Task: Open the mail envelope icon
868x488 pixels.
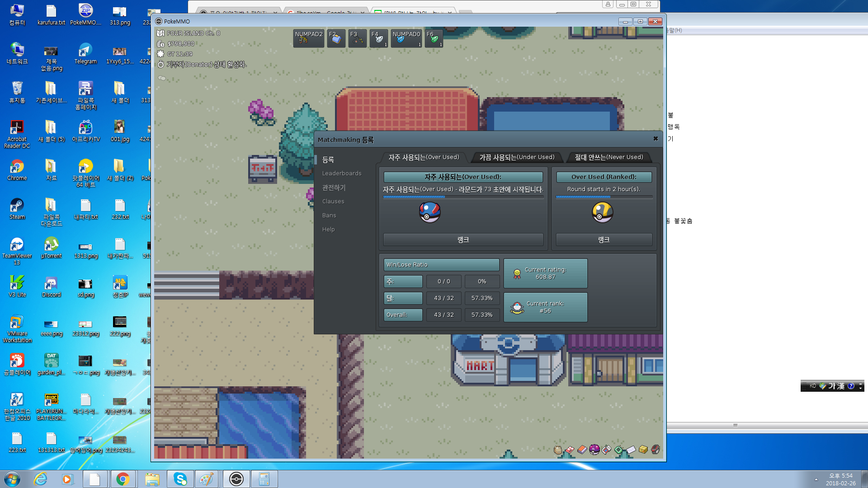Action: pos(631,450)
